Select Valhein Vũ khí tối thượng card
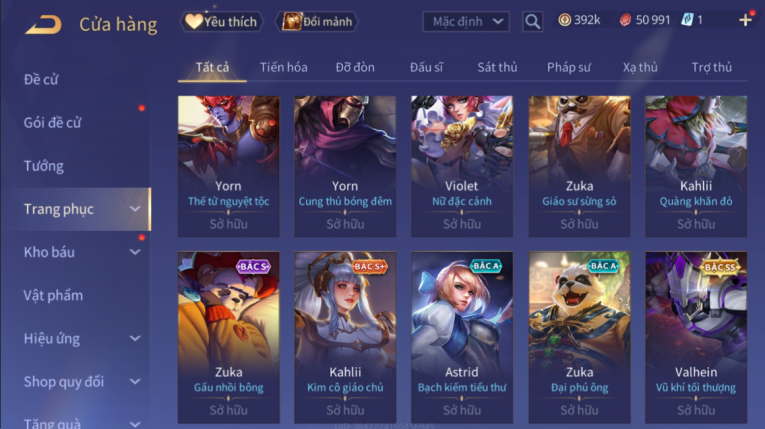The width and height of the screenshot is (765, 429). pos(696,337)
